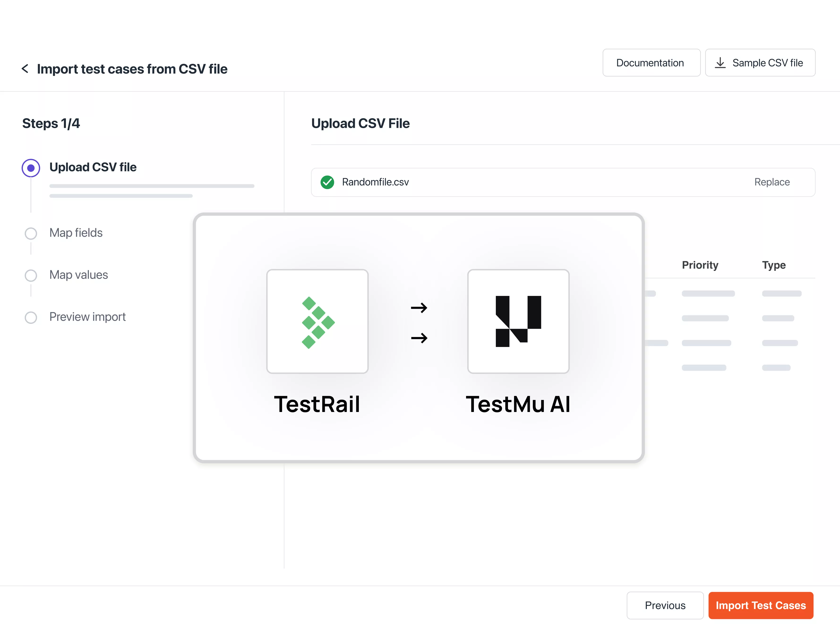Go to the Previous step
This screenshot has height=628, width=840.
coord(665,605)
